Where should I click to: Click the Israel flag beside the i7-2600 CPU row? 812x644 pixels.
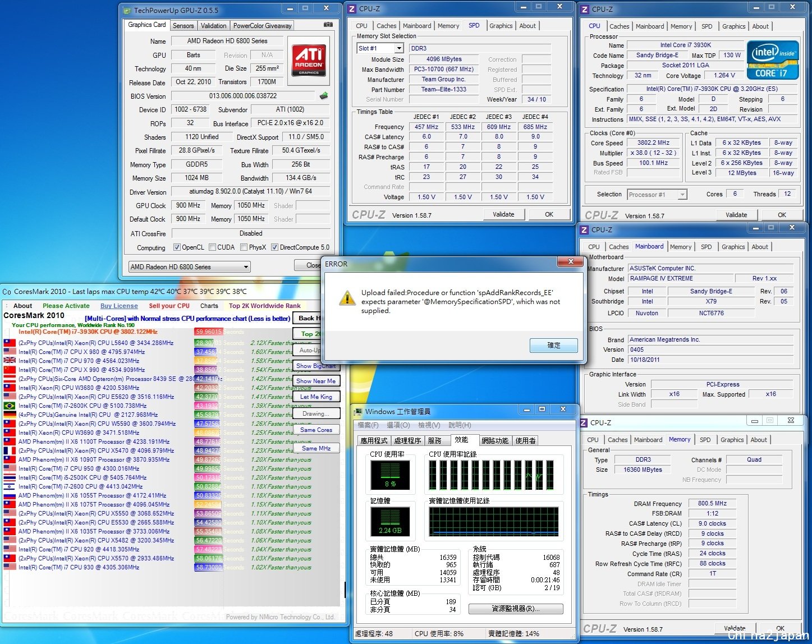point(10,486)
